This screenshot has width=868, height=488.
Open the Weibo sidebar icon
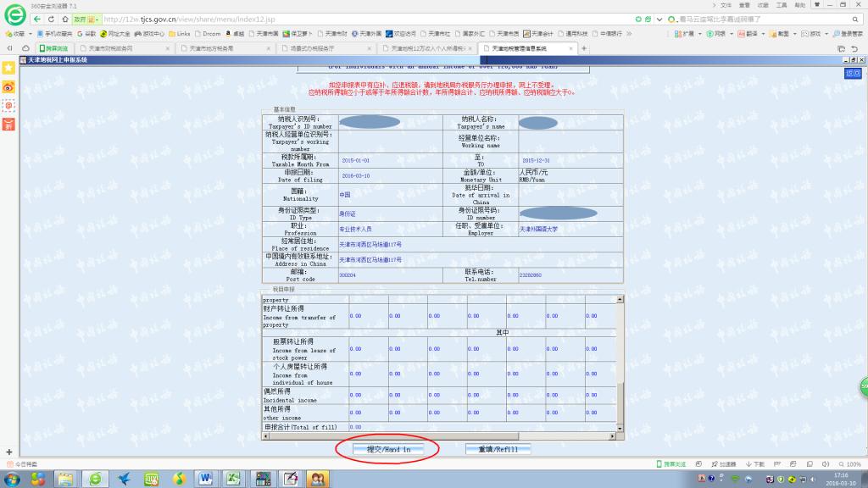click(x=8, y=87)
